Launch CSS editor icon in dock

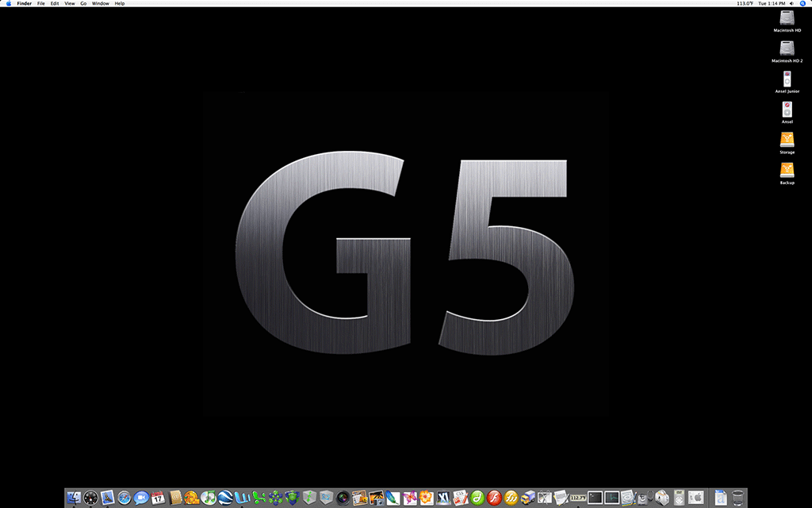click(460, 498)
